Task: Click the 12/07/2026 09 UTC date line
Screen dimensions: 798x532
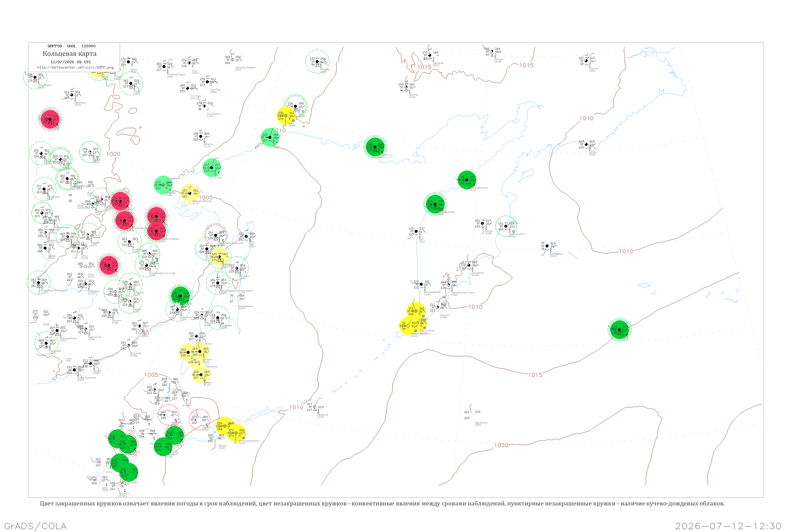Action: pos(70,62)
